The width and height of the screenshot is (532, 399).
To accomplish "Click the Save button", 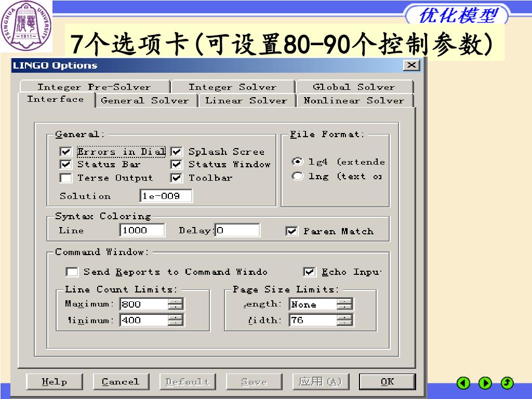I will (254, 382).
